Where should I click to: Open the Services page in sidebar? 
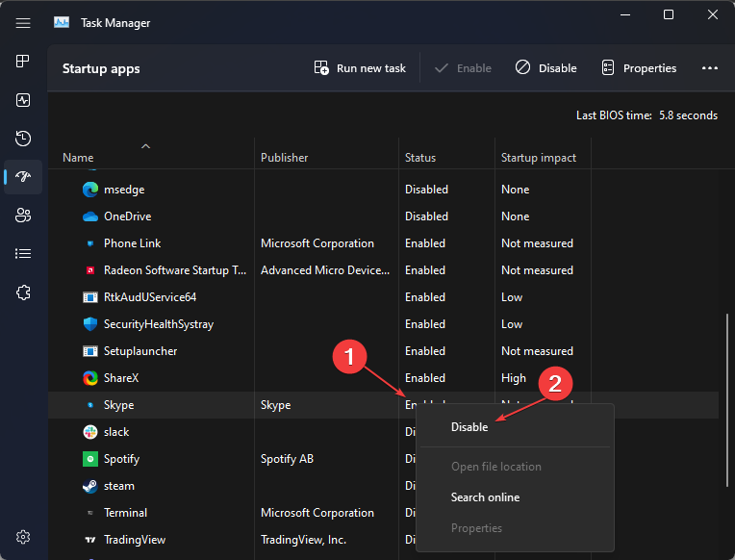(23, 293)
